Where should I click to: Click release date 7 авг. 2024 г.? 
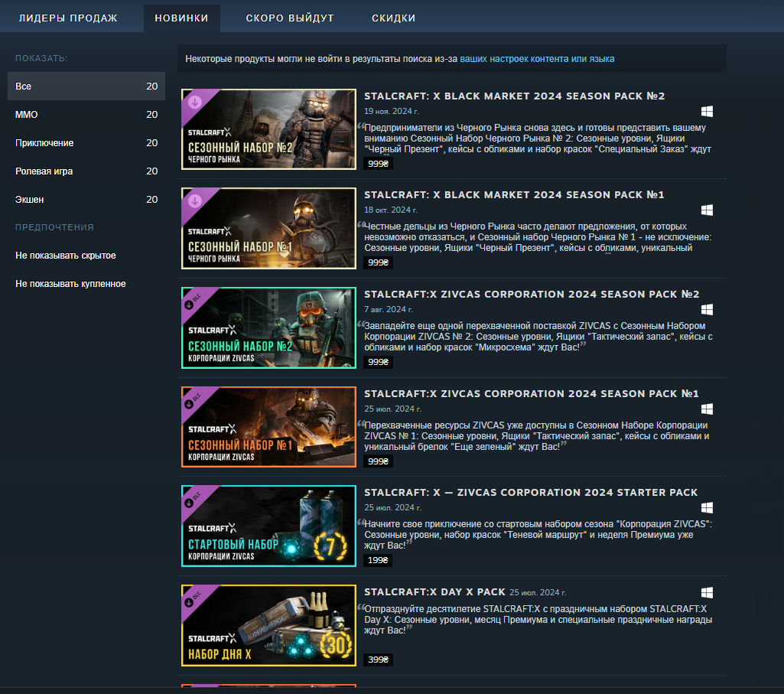(x=389, y=309)
